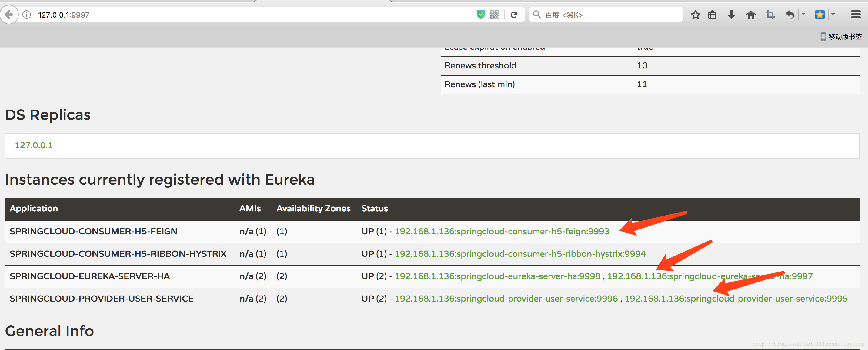Click the screenshot crop icon

click(770, 15)
